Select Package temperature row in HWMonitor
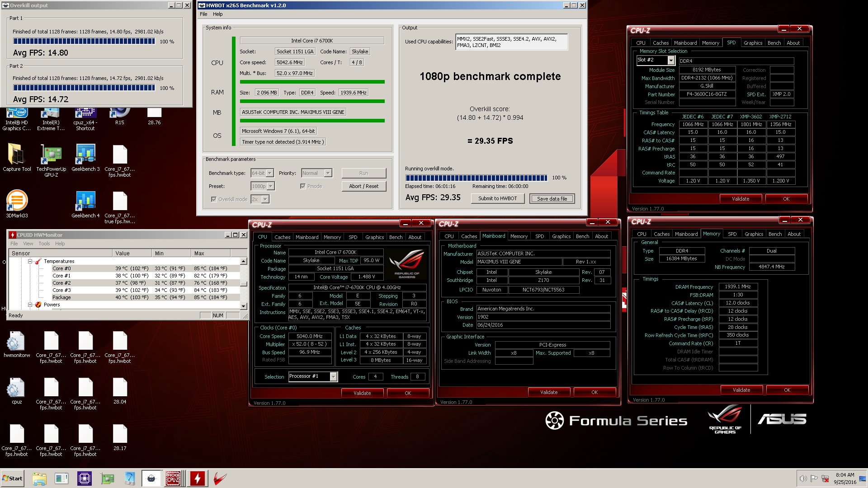 pyautogui.click(x=125, y=297)
